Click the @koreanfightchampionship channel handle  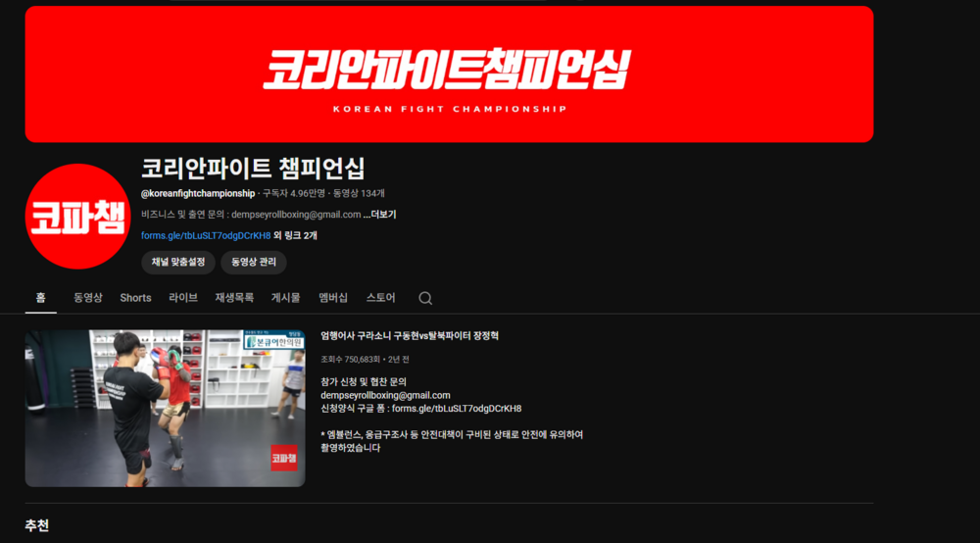pyautogui.click(x=198, y=194)
